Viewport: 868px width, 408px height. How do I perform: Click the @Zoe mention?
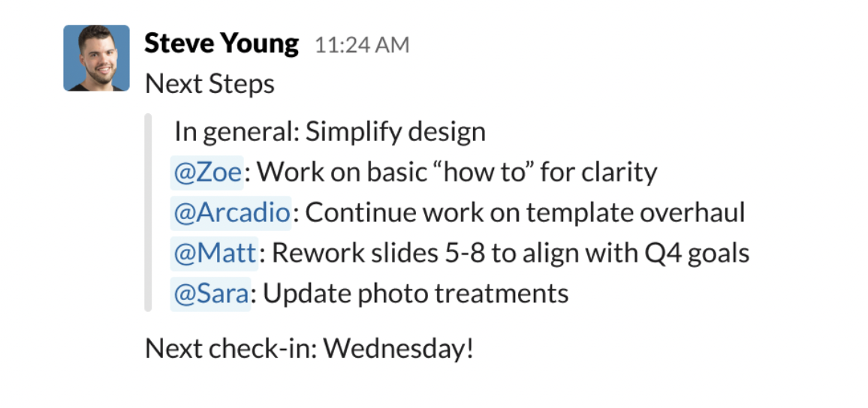coord(207,172)
